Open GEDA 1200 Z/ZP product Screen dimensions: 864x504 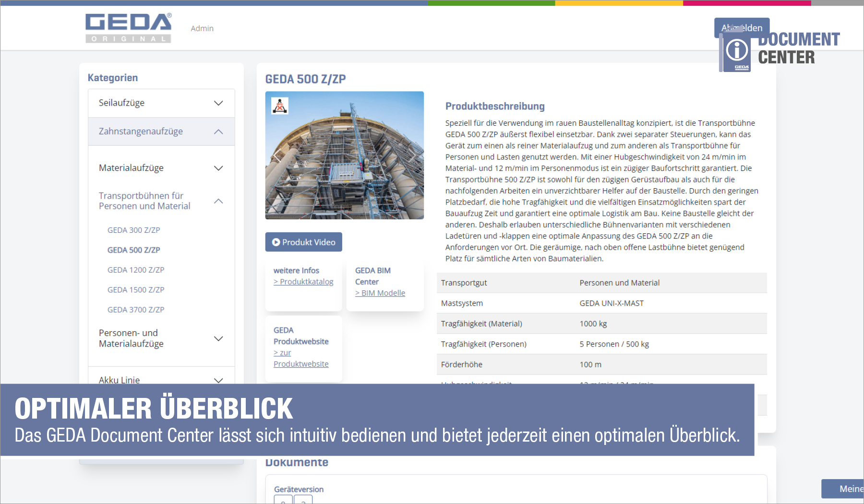[x=136, y=270]
